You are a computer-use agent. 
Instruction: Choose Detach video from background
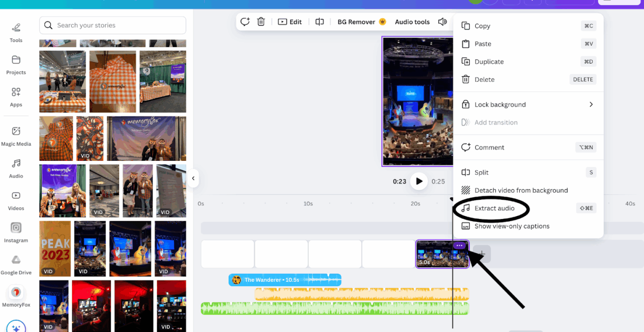(521, 191)
